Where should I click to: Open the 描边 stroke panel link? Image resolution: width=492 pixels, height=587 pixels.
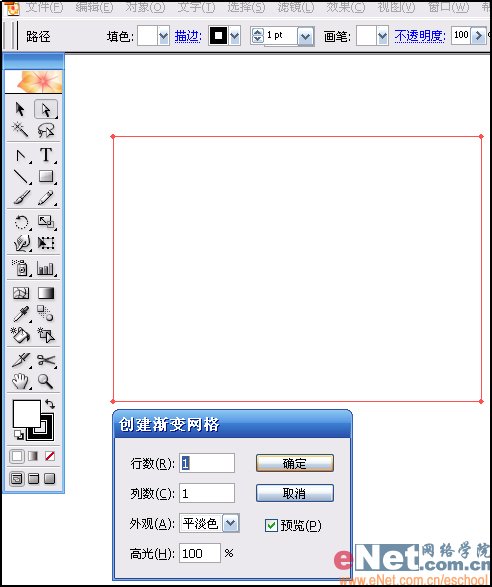coord(188,36)
